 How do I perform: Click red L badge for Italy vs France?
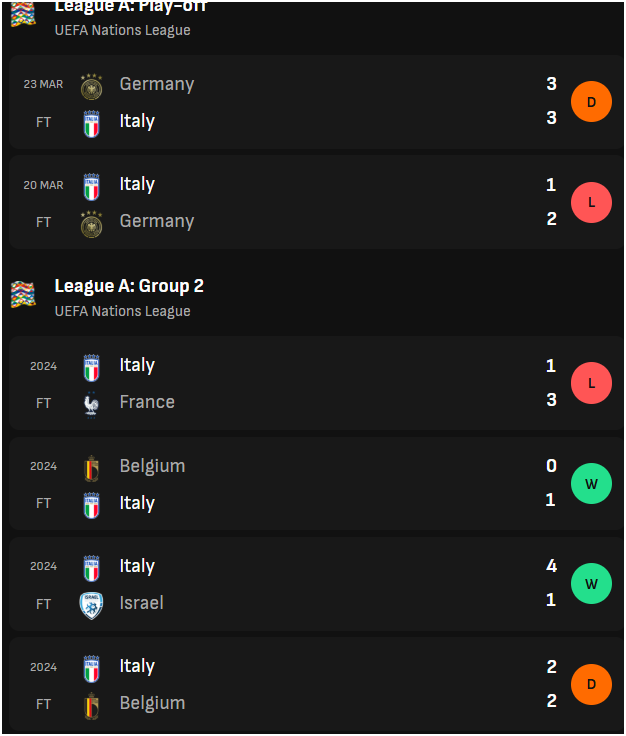[x=591, y=383]
